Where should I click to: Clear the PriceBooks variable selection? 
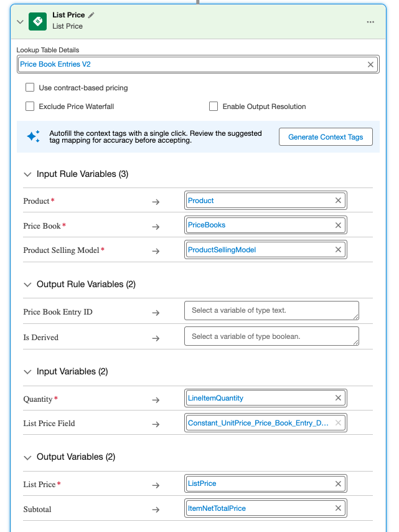[x=338, y=226]
